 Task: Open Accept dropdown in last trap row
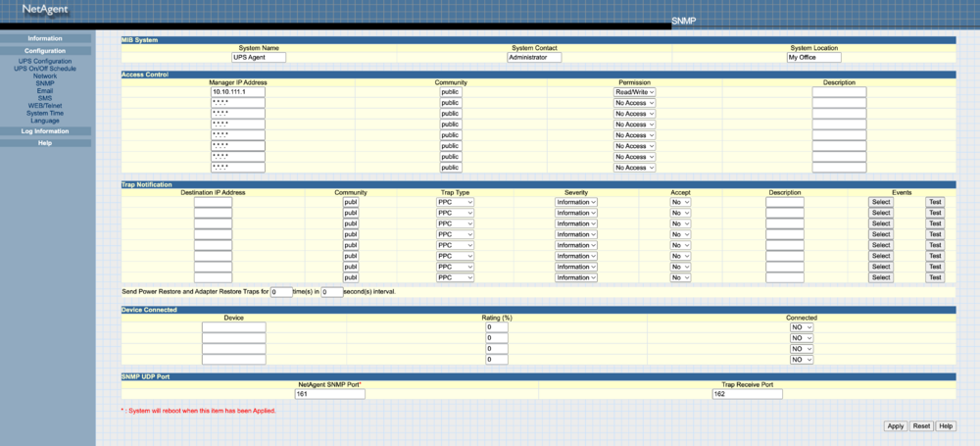point(681,277)
